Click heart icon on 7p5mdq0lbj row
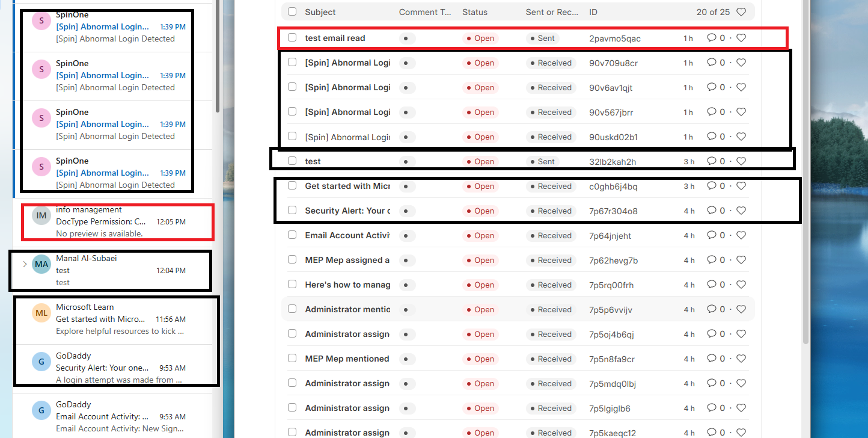Screen dimensions: 868x438 741,383
